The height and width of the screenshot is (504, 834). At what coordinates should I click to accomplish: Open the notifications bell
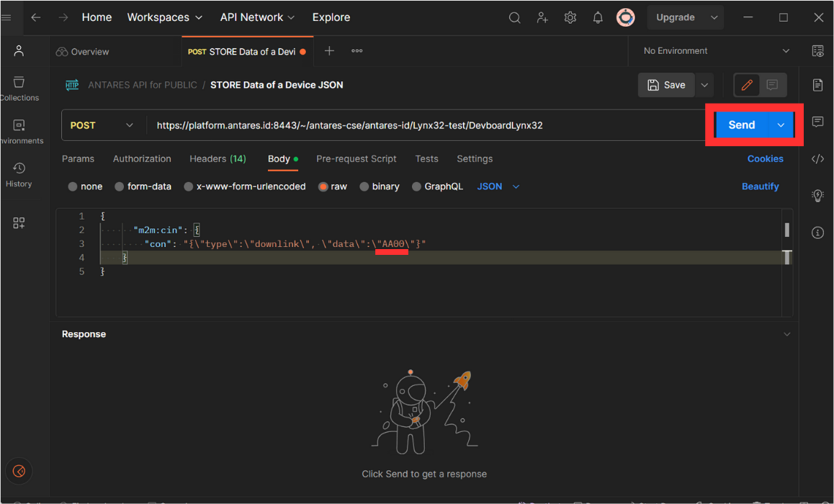click(x=597, y=18)
